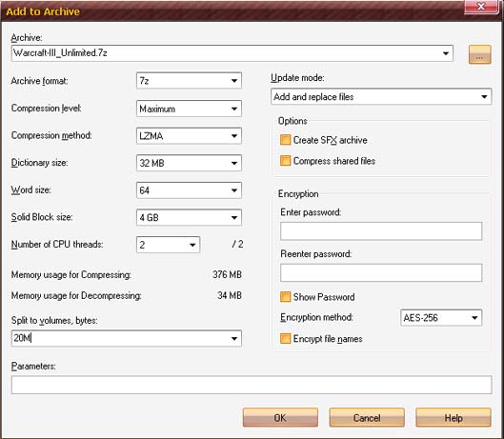Enable Create SFX archive checkbox
The height and width of the screenshot is (439, 504).
pos(285,140)
